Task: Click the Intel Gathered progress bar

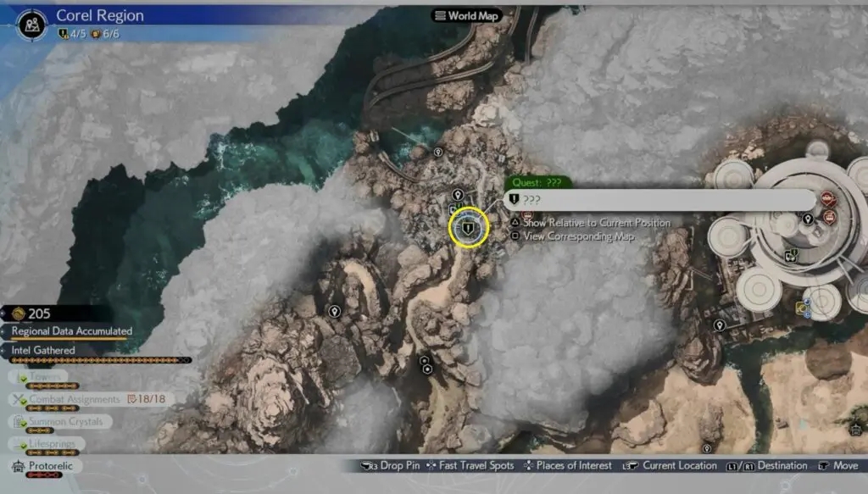Action: click(x=97, y=360)
